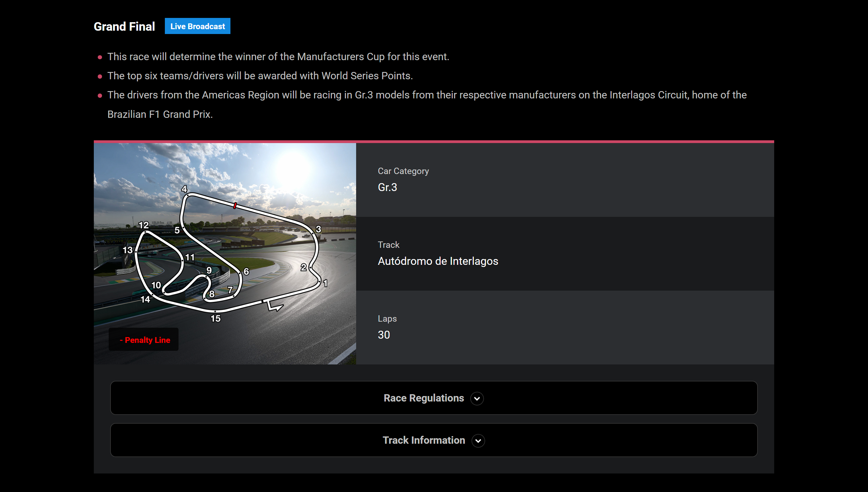Viewport: 868px width, 492px height.
Task: Click the red penalty line marker on track
Action: click(235, 205)
